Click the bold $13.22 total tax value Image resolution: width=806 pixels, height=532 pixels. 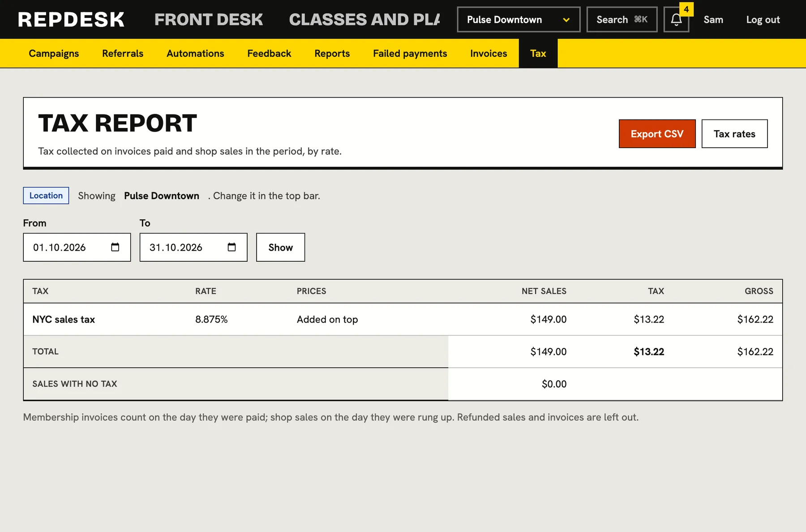point(649,352)
